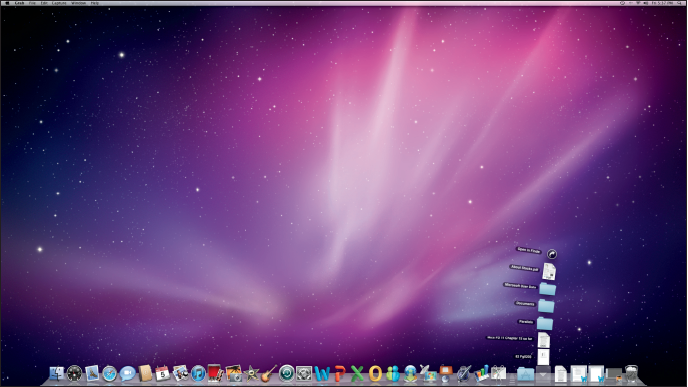Viewport: 688px width, 387px height.
Task: Open Microsoft Messenger in the Dock
Action: [393, 374]
